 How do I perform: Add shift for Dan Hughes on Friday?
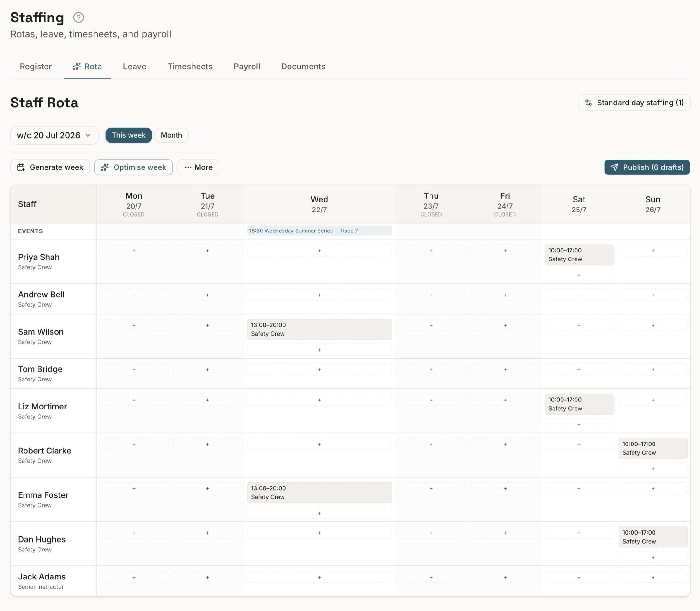point(505,533)
